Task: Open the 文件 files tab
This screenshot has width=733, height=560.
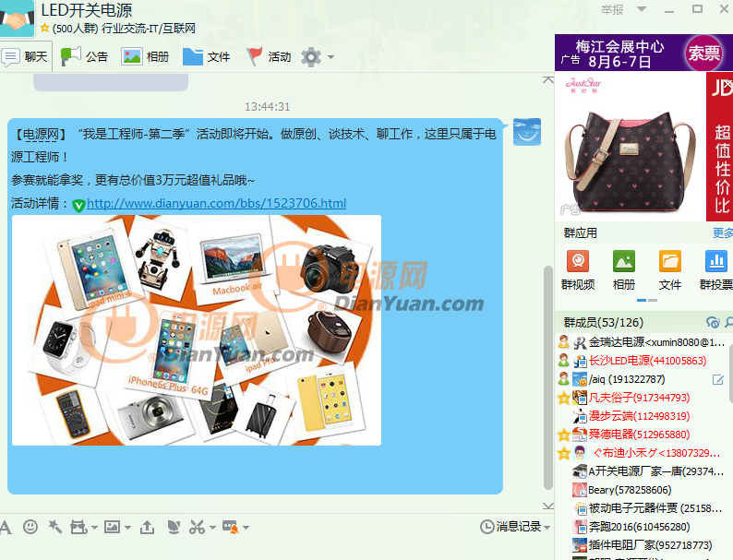Action: click(206, 56)
